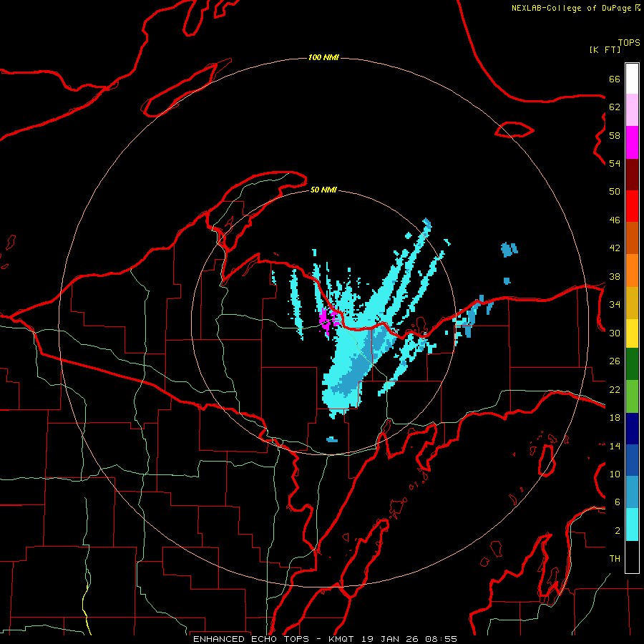Click the black TH threshold swatch

632,557
